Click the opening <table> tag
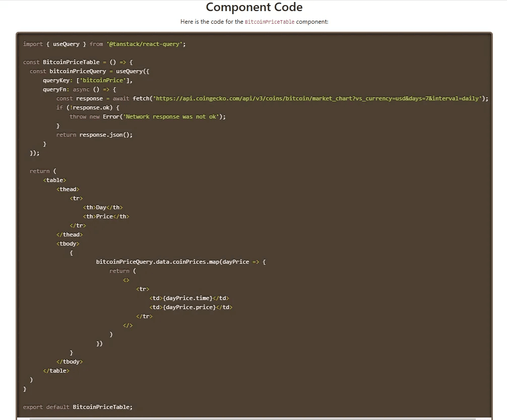 click(x=54, y=180)
